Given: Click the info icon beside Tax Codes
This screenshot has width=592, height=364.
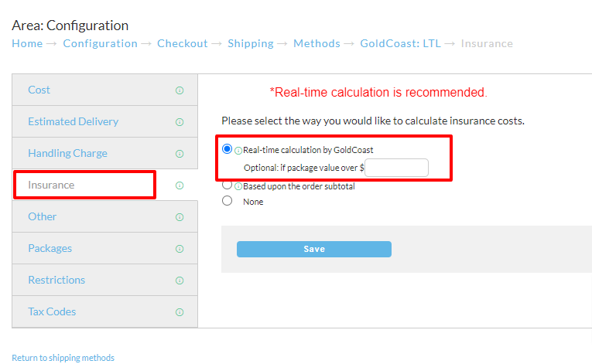Looking at the screenshot, I should [x=180, y=312].
